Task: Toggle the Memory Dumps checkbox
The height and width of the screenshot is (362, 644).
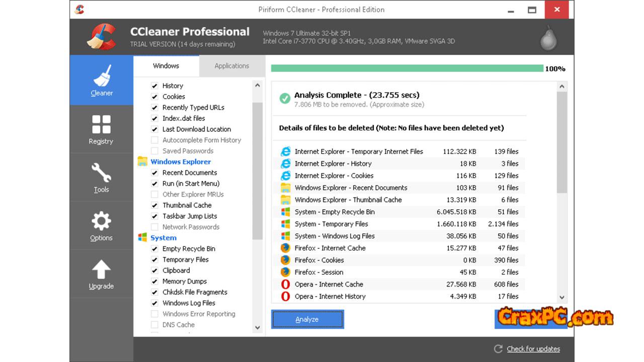Action: point(154,282)
